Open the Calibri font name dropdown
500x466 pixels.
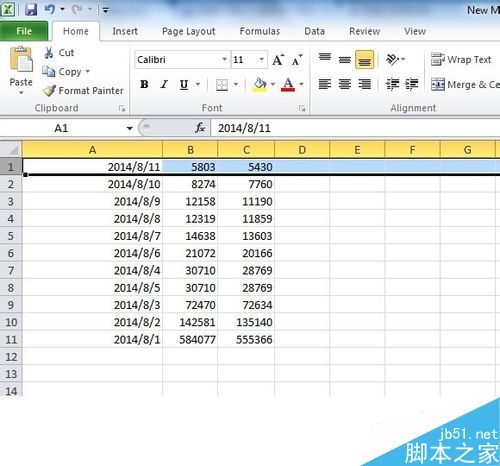coord(224,60)
